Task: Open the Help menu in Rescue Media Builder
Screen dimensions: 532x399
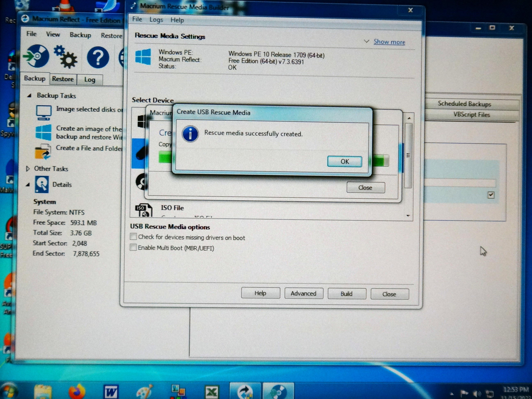Action: pyautogui.click(x=177, y=20)
